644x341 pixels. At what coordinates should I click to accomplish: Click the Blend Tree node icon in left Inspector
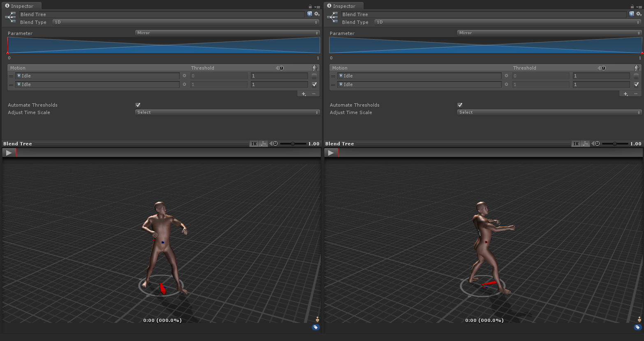pos(10,17)
